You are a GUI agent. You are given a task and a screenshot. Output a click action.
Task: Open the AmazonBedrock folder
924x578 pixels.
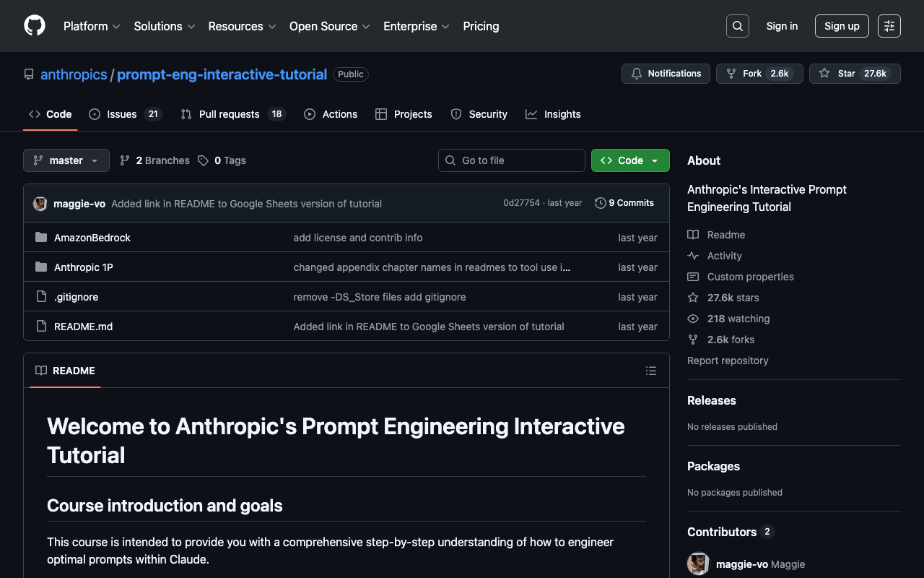click(x=92, y=238)
